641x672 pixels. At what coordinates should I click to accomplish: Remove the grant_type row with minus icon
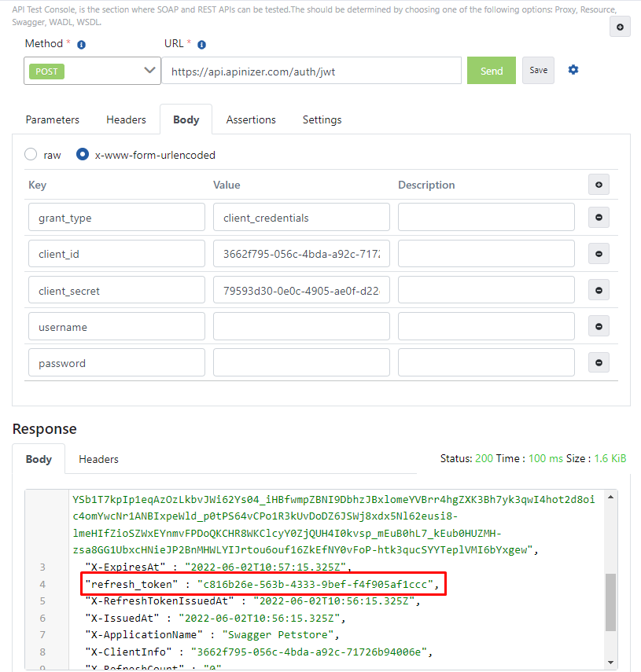pos(599,218)
